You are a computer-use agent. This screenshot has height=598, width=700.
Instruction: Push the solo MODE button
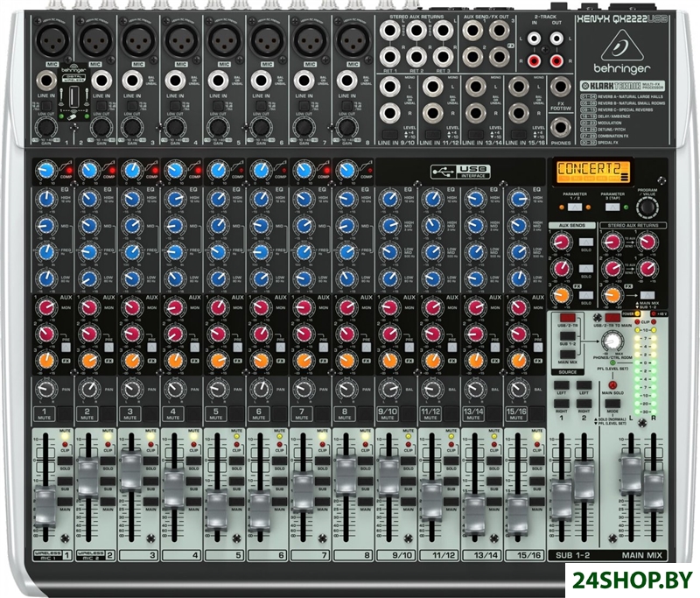tap(612, 404)
